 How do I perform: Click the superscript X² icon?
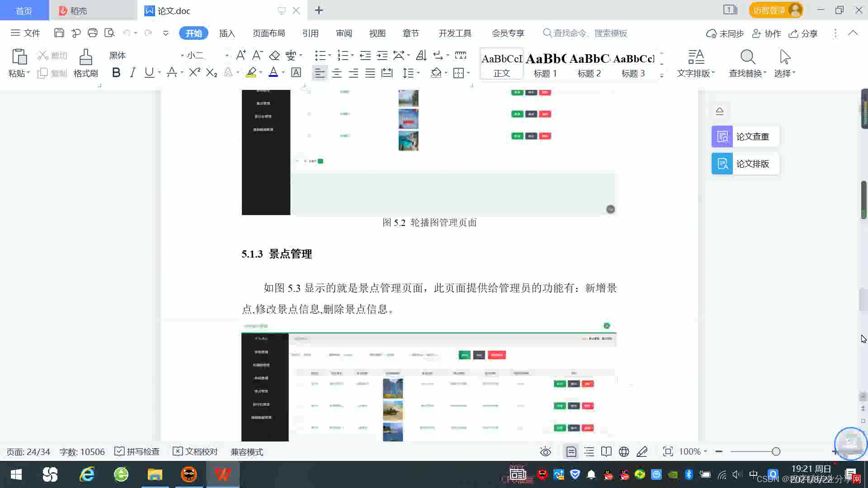pos(194,73)
